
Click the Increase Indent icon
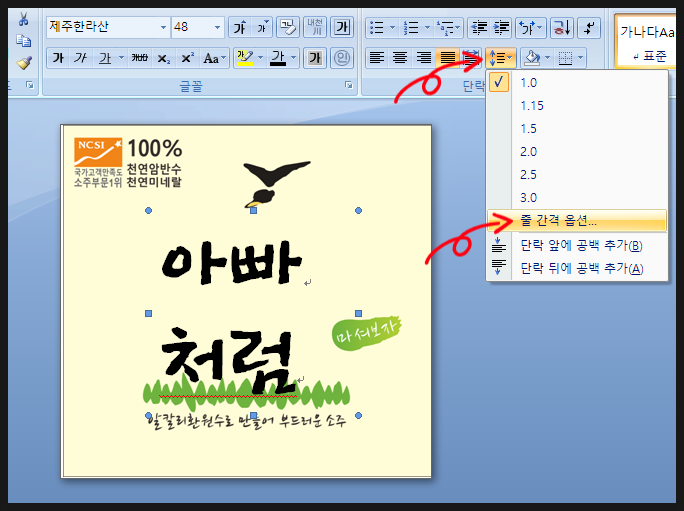(x=501, y=28)
